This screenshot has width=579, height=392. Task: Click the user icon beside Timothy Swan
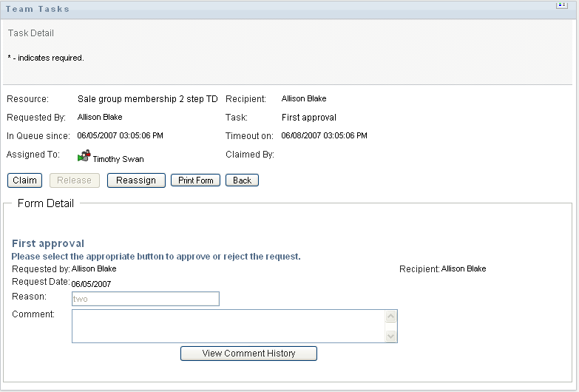tap(84, 158)
